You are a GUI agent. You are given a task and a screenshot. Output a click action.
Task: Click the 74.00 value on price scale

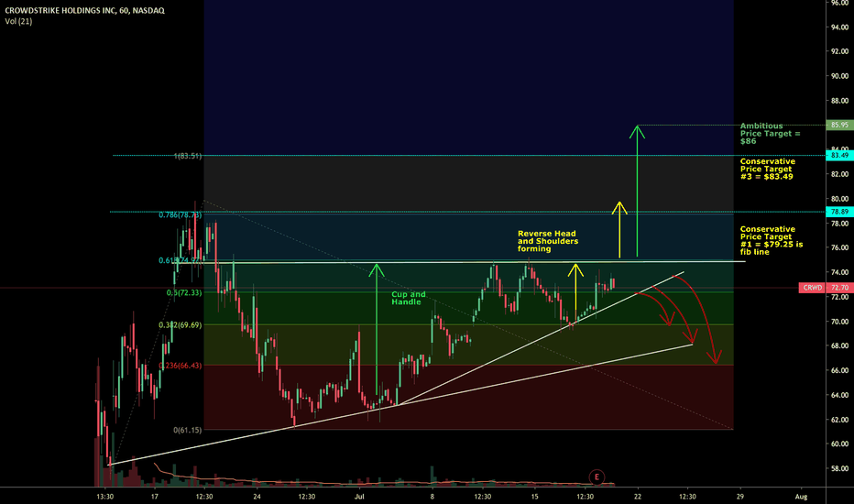coord(839,272)
